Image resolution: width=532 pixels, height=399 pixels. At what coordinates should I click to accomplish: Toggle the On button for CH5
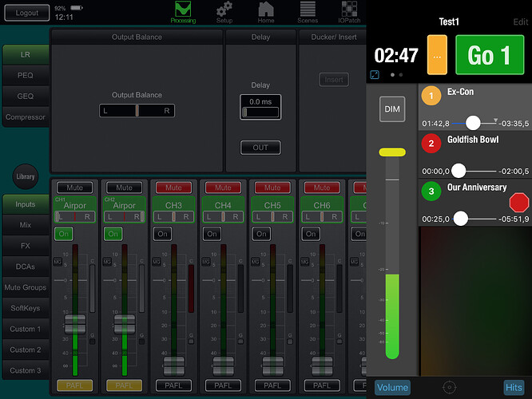pyautogui.click(x=261, y=234)
